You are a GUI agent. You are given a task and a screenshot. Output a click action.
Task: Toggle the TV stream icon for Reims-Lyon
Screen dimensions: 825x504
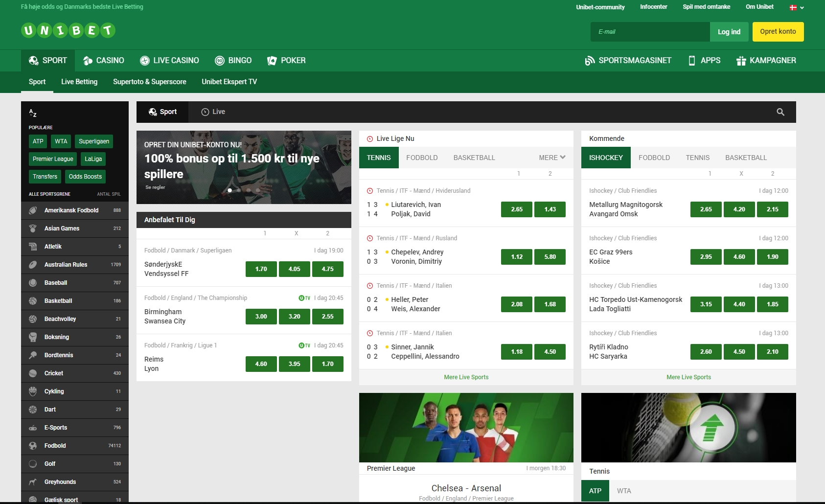[x=305, y=345]
